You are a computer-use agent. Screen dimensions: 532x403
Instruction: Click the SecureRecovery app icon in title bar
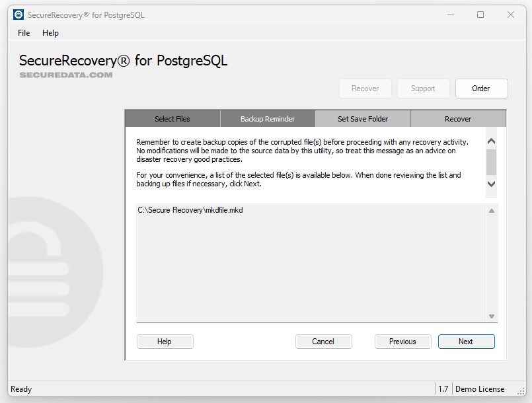pyautogui.click(x=19, y=15)
